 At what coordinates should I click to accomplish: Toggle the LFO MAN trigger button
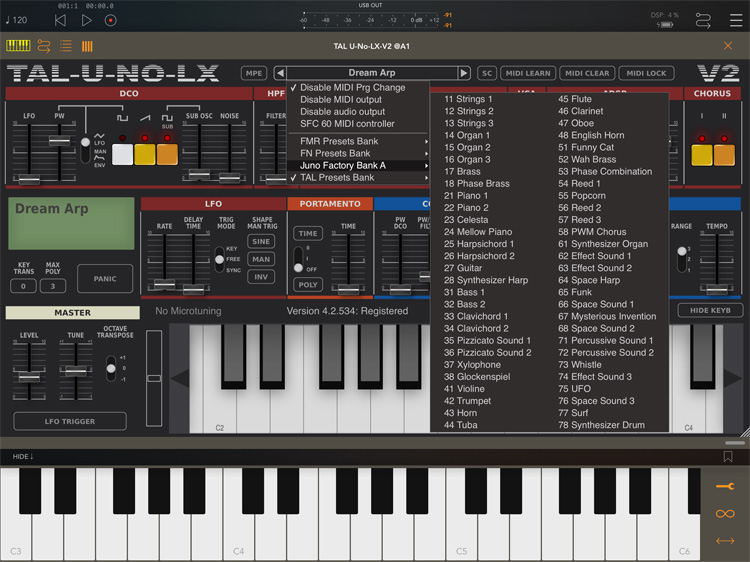261,259
